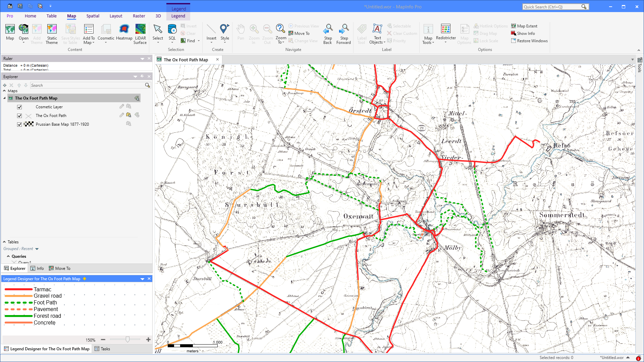Expand the Find dropdown in Create group
This screenshot has width=644, height=362.
198,41
